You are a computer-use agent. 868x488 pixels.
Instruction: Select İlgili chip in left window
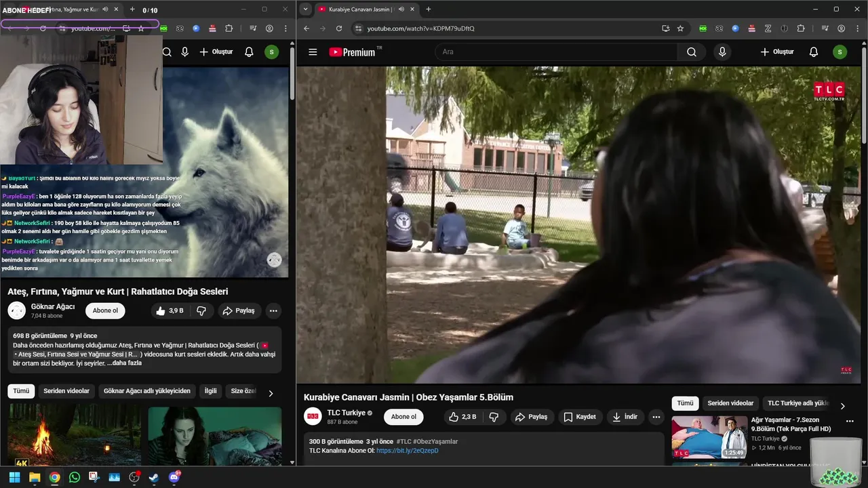pos(211,391)
